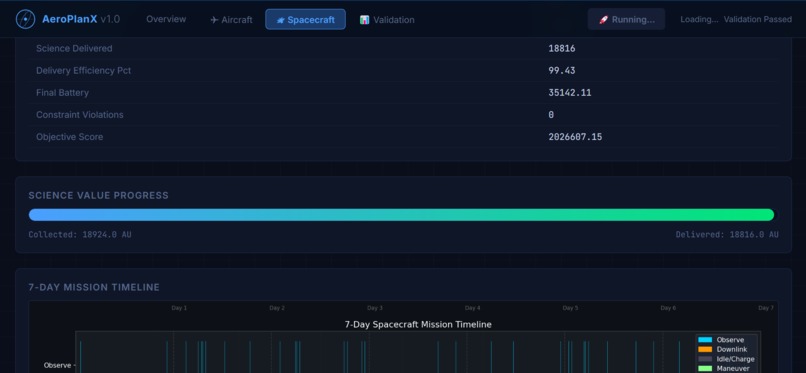This screenshot has width=806, height=373.
Task: Open the Overview tab
Action: [166, 19]
